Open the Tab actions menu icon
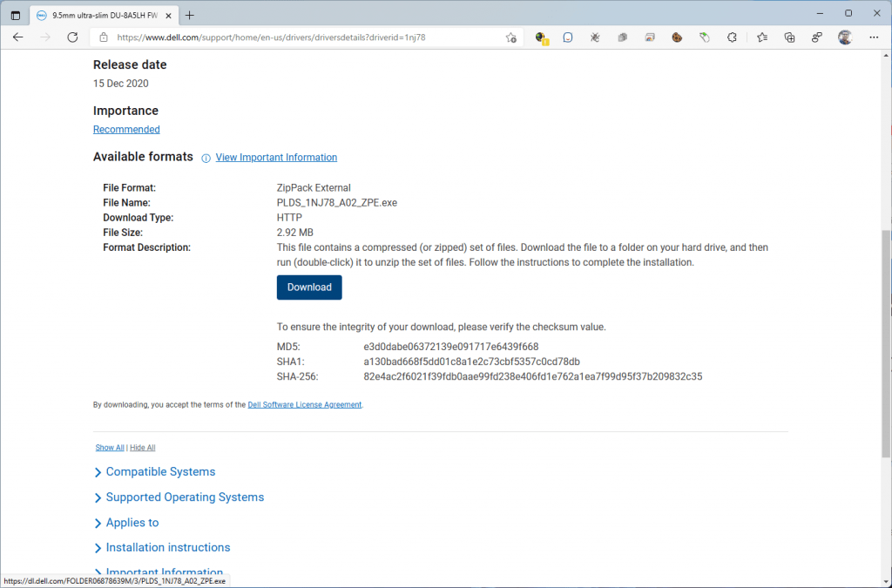Image resolution: width=892 pixels, height=588 pixels. pos(15,15)
